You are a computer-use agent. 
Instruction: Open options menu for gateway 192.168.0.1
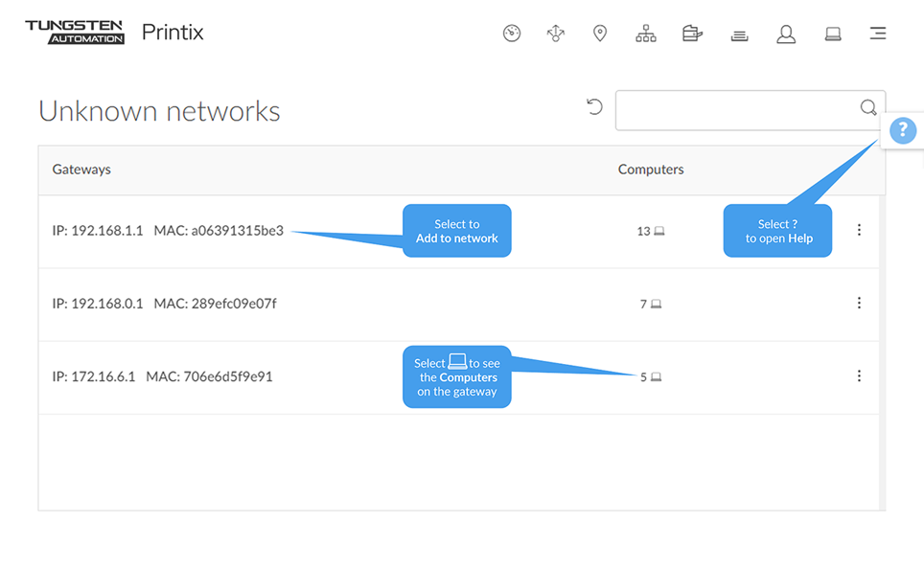coord(859,303)
